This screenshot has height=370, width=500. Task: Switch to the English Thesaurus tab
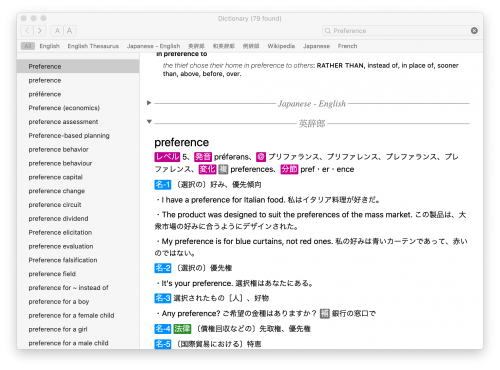pyautogui.click(x=93, y=46)
